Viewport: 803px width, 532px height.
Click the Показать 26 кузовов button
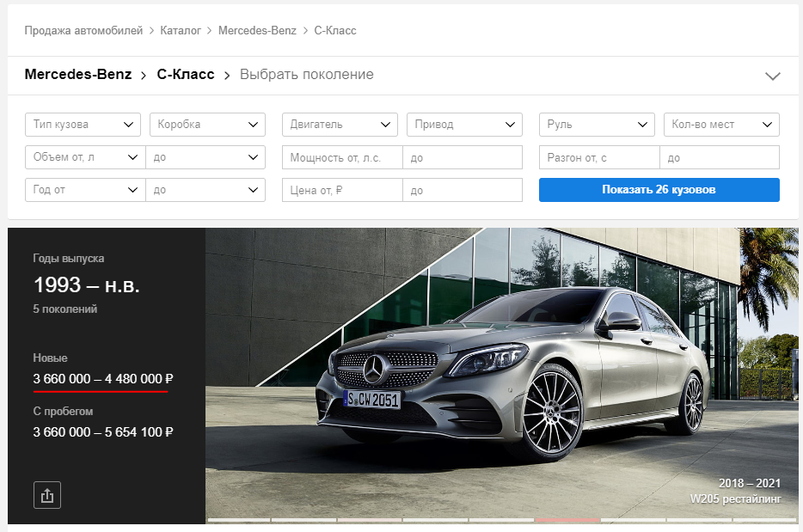659,190
